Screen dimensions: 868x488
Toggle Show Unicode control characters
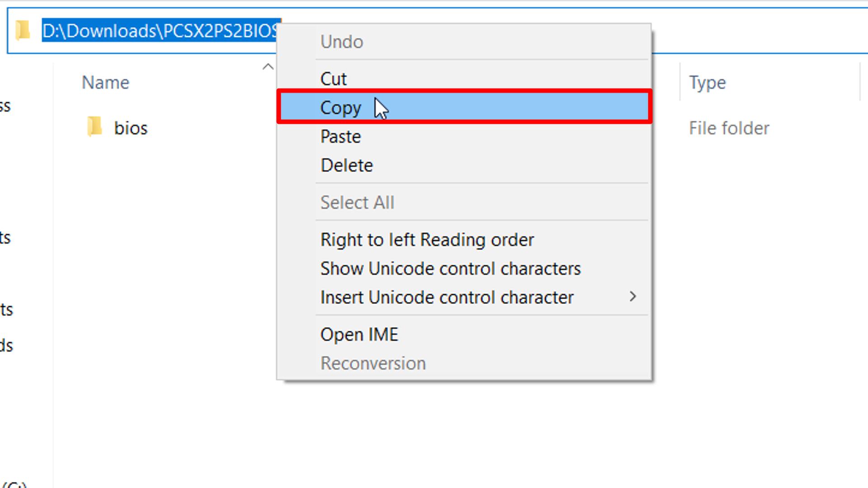coord(464,268)
